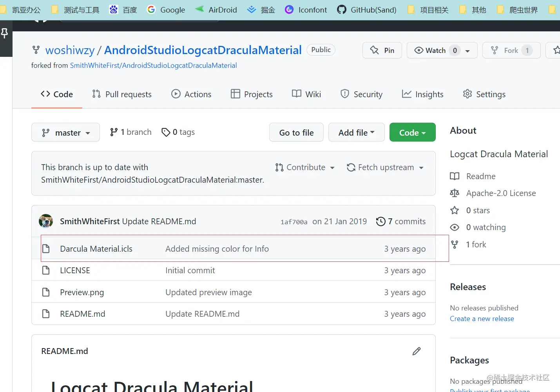Viewport: 560px width, 392px height.
Task: Open the 凯亚办公 bookmark folder
Action: coord(20,10)
